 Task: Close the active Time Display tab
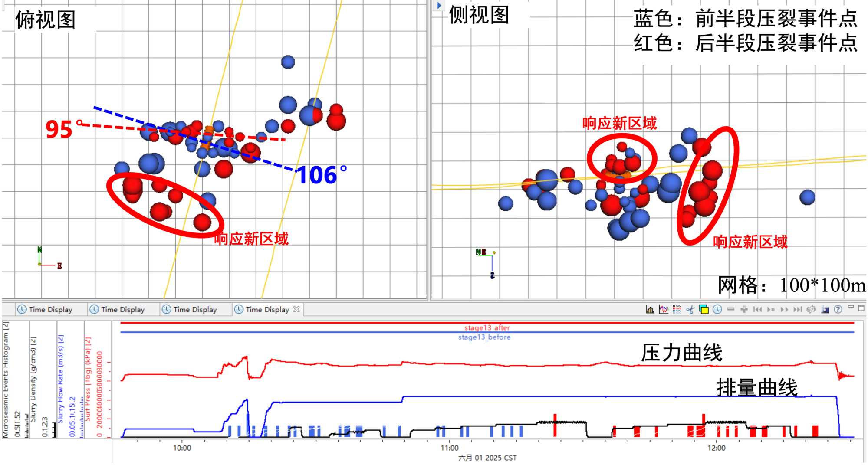click(x=296, y=309)
